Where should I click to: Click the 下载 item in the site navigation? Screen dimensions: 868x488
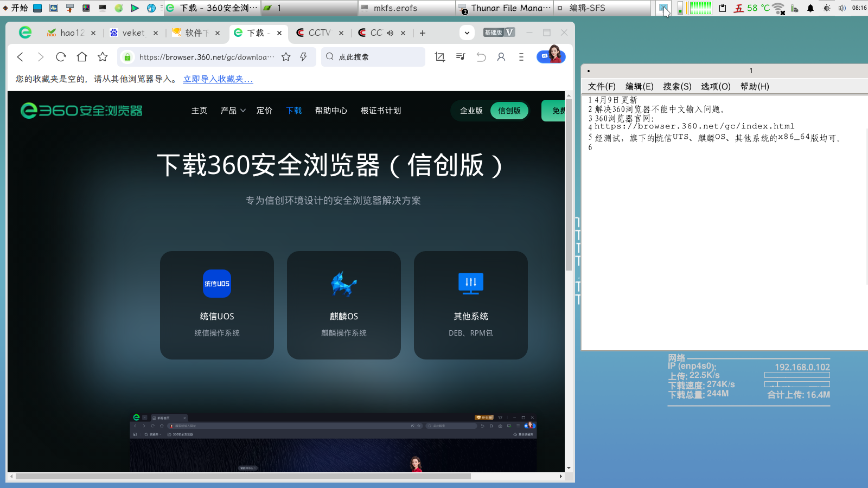tap(293, 111)
